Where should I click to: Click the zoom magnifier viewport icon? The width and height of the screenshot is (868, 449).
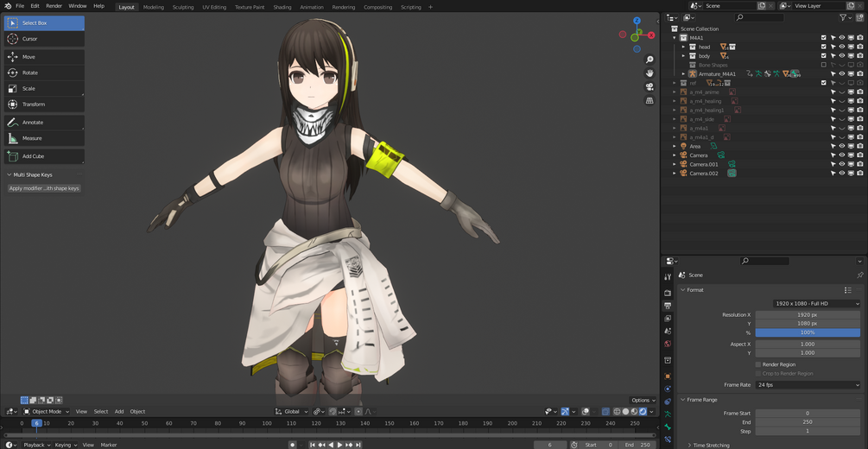[649, 60]
